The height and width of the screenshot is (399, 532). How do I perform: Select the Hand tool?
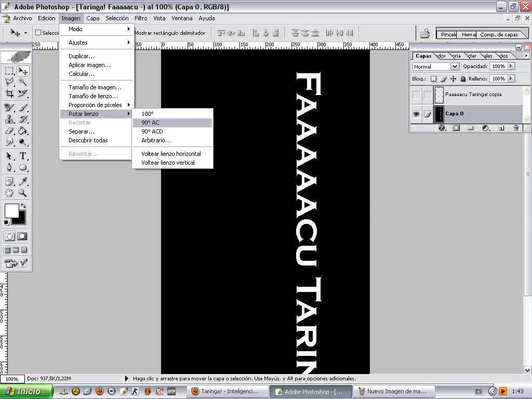(x=9, y=193)
